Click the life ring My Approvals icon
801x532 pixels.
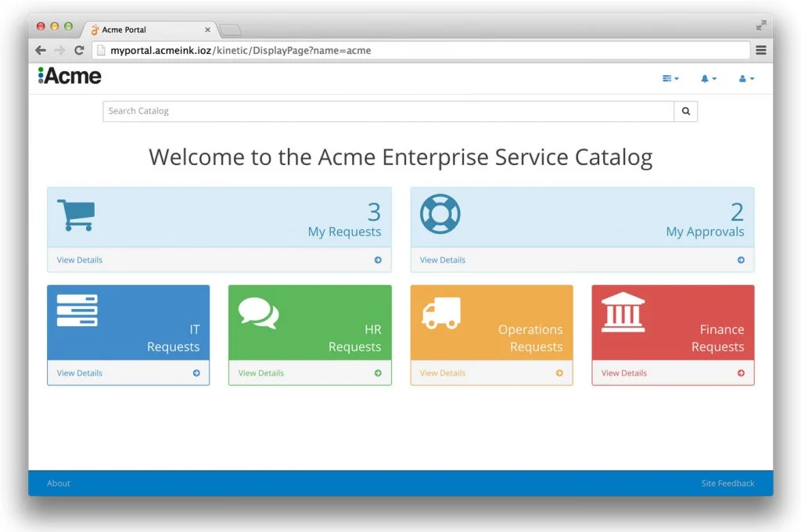point(440,214)
